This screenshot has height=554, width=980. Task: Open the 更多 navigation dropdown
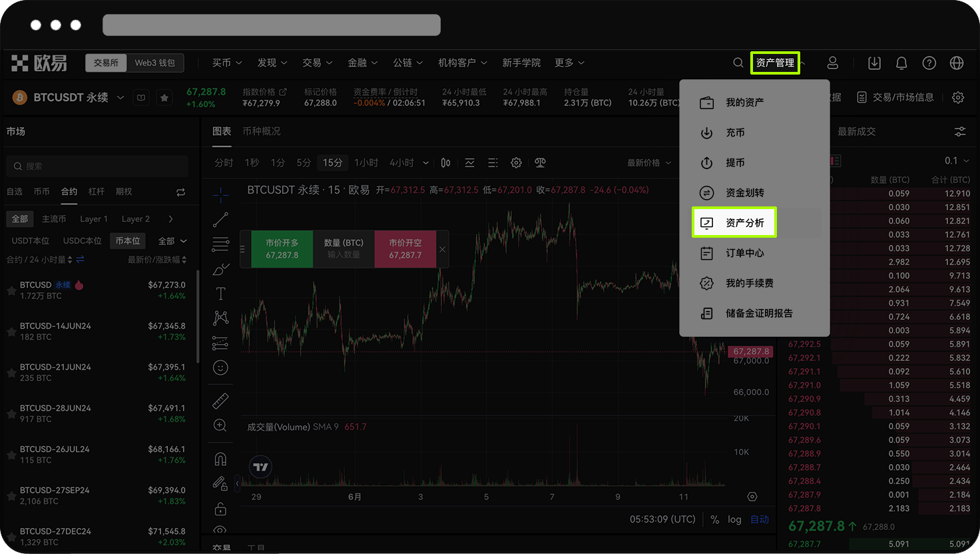[x=569, y=63]
